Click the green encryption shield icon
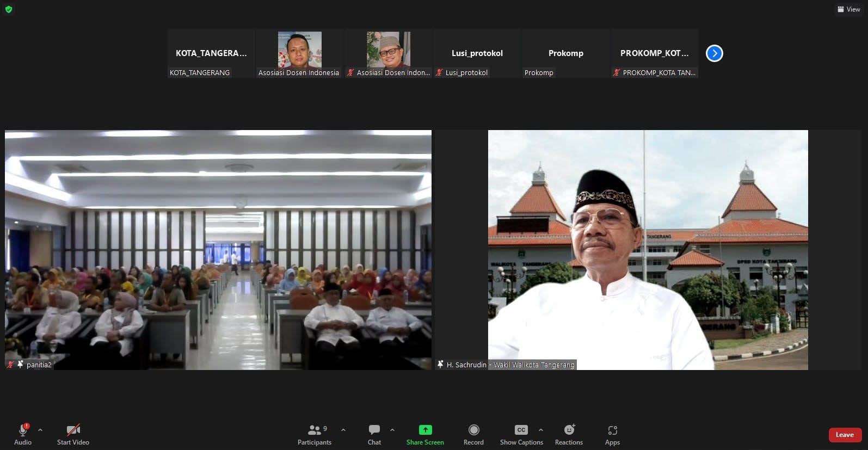The width and height of the screenshot is (868, 450). [x=9, y=9]
